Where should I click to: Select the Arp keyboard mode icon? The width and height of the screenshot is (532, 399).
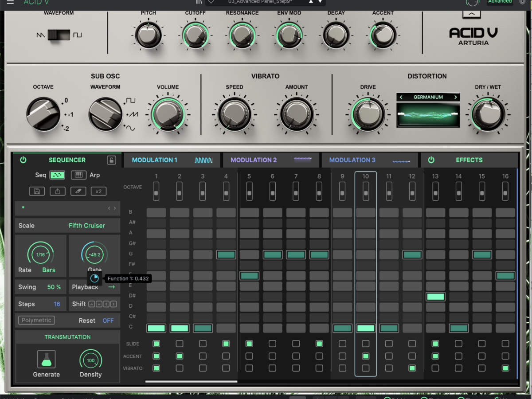point(78,175)
